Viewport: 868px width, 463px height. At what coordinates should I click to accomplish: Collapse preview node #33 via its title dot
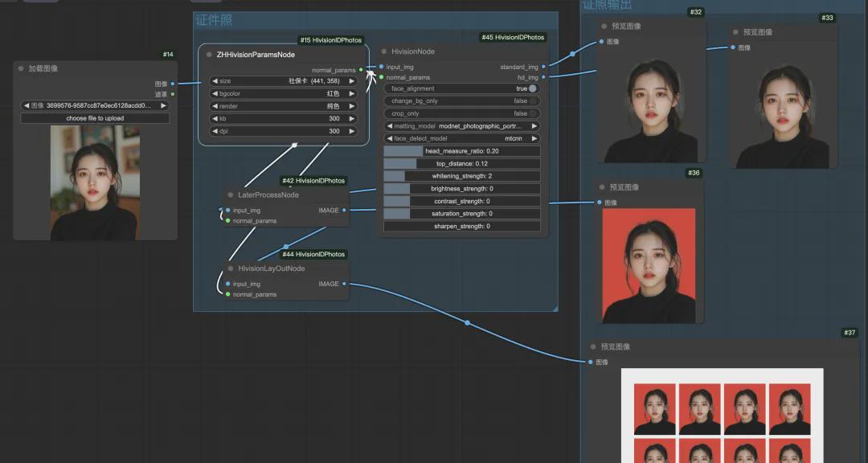[735, 32]
